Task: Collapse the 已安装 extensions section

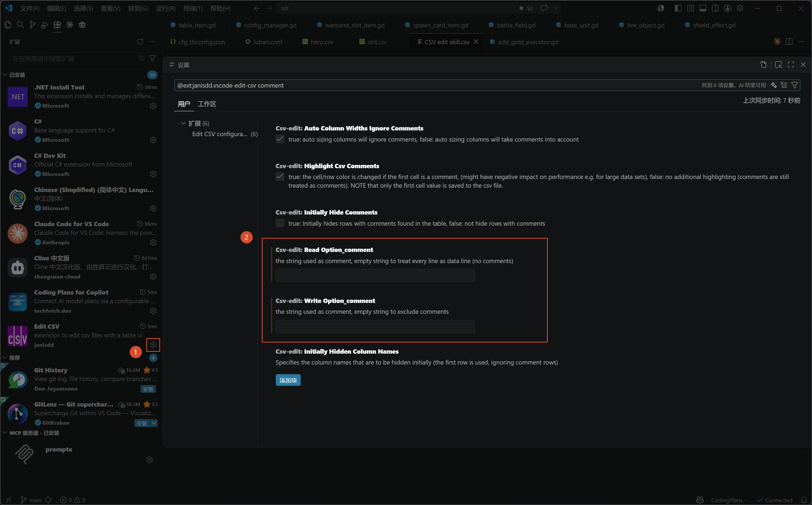Action: tap(5, 75)
